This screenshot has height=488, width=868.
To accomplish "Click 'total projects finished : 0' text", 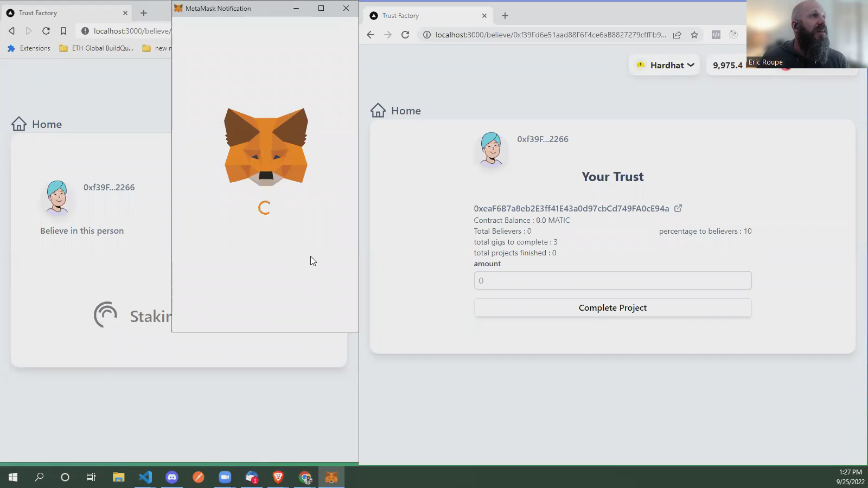I will pyautogui.click(x=515, y=253).
